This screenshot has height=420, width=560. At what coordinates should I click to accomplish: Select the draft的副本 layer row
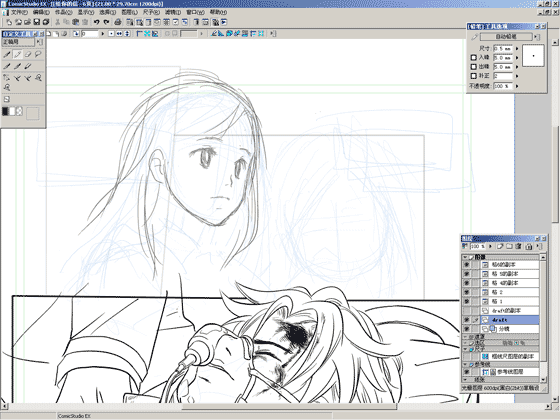[510, 311]
